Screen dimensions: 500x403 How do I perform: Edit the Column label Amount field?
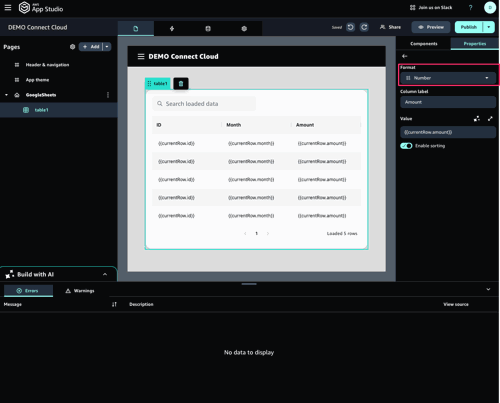pyautogui.click(x=448, y=102)
